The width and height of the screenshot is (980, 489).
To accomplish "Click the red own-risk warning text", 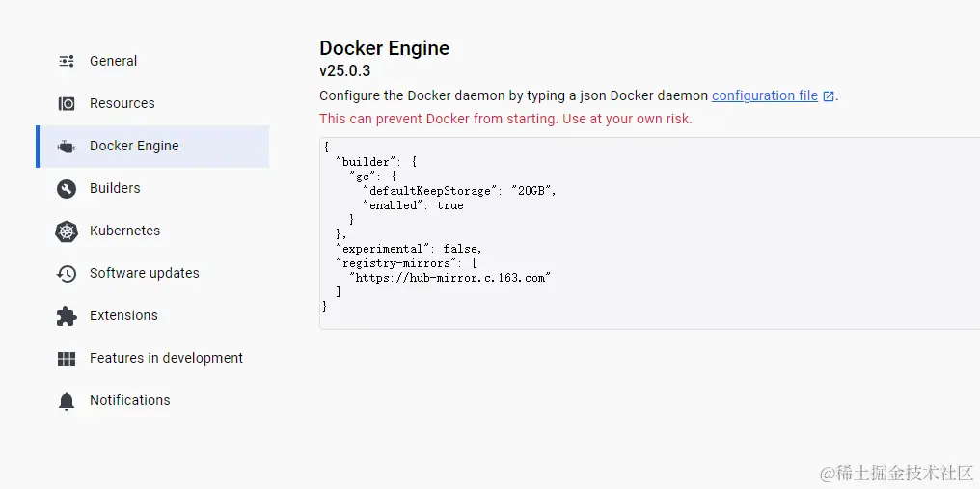I will tap(505, 119).
